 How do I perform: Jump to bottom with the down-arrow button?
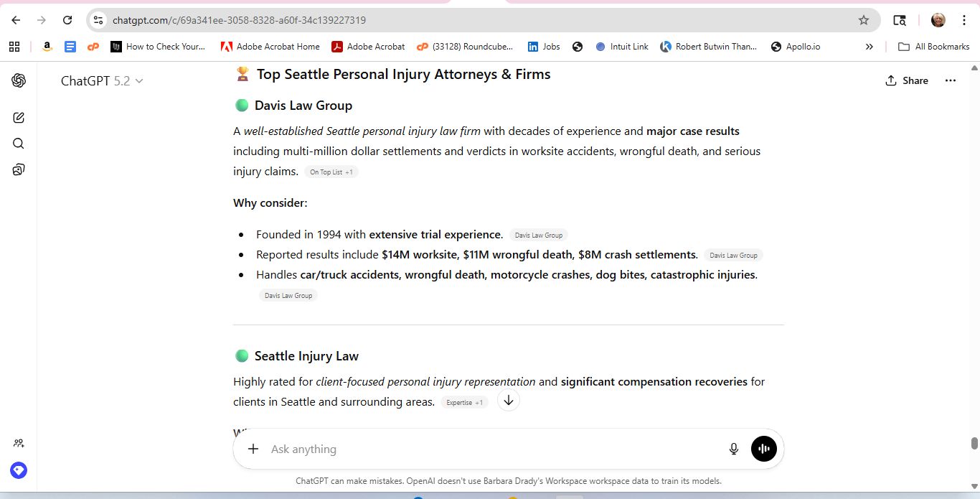tap(509, 401)
